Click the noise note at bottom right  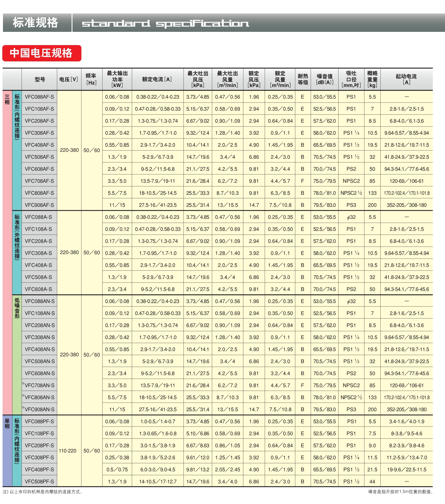click(401, 492)
